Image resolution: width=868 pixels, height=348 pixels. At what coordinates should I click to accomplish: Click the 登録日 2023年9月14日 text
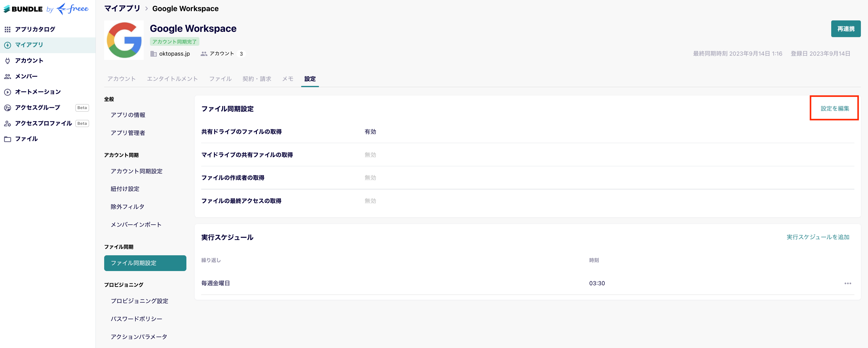pos(820,53)
